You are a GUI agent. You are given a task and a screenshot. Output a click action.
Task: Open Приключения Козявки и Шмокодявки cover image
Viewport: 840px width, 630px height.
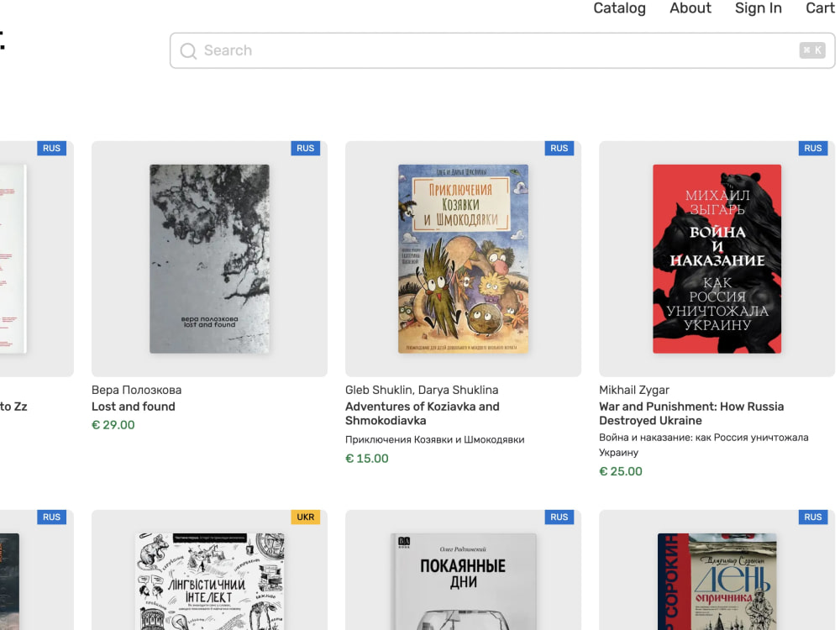point(463,259)
